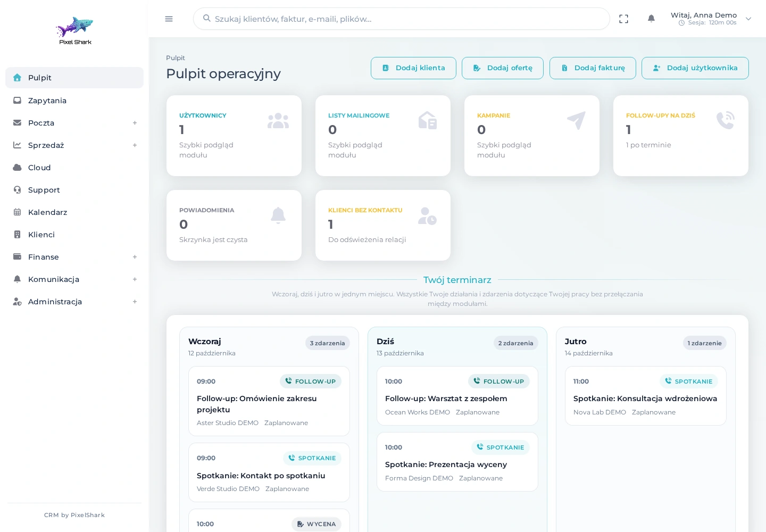Toggle fullscreen mode icon
Image resolution: width=766 pixels, height=532 pixels.
624,19
